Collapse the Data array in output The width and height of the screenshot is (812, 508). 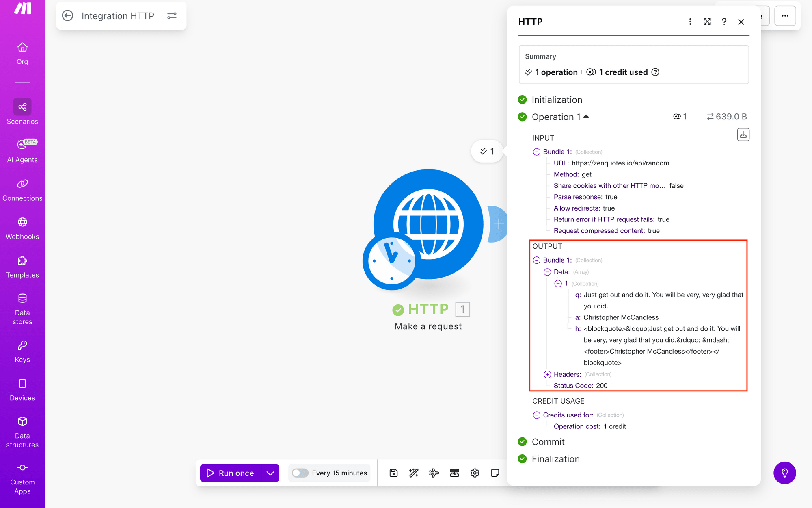coord(547,272)
